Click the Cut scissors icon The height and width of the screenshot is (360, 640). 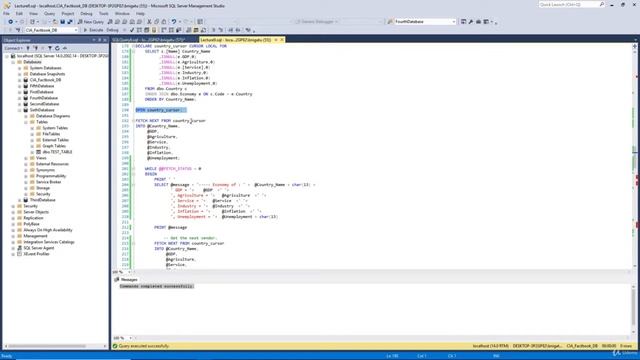point(149,22)
